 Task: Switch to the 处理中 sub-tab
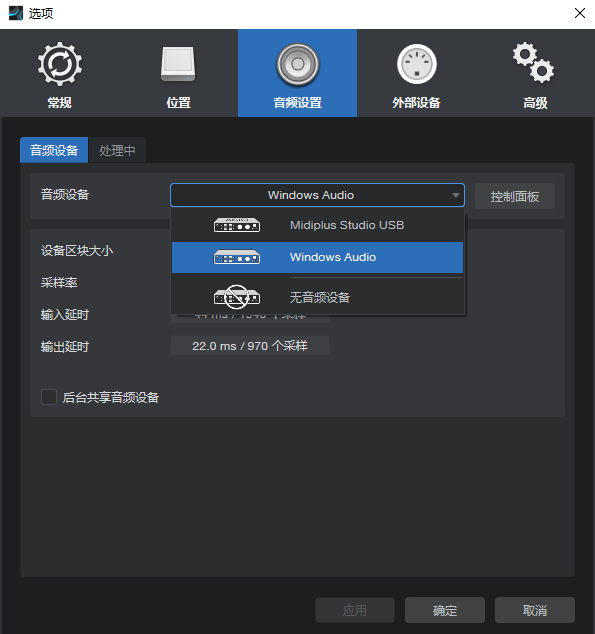[117, 150]
